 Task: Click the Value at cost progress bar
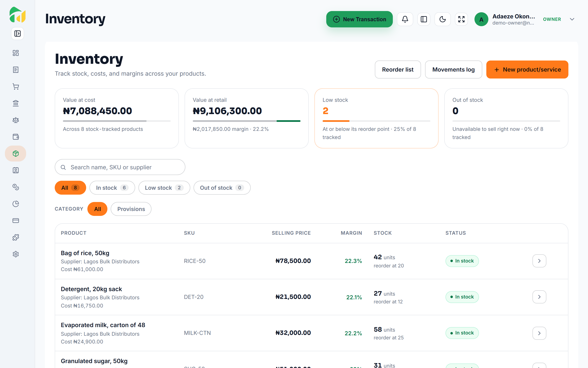117,121
